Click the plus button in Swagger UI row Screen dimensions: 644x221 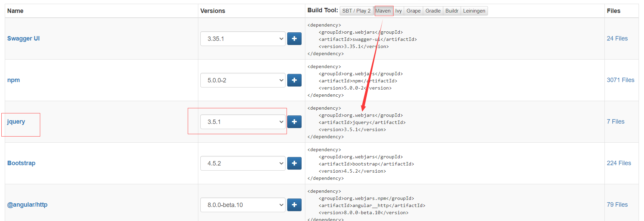(x=294, y=39)
